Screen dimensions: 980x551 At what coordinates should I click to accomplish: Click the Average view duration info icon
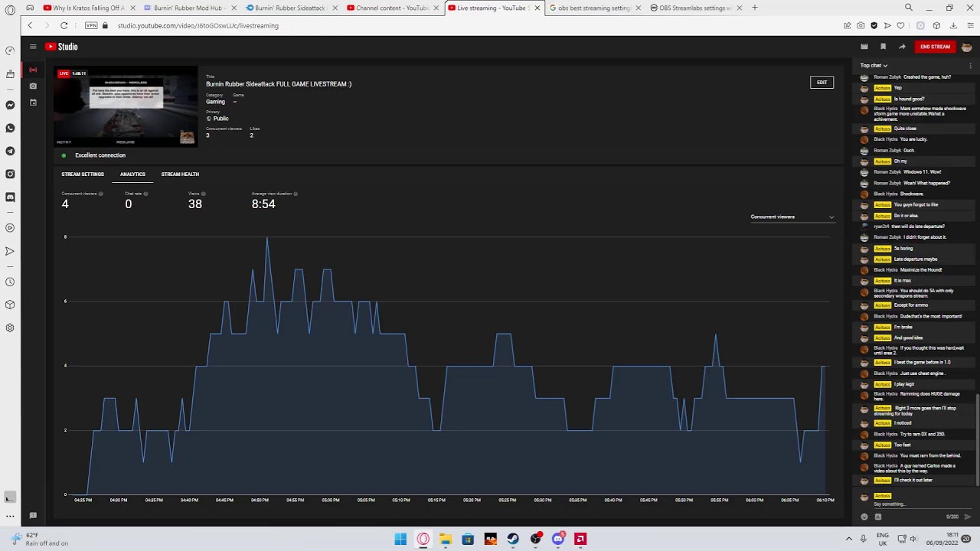296,194
